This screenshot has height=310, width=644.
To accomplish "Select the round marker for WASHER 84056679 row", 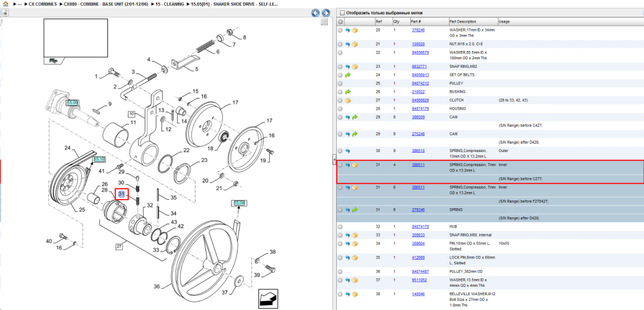I will (340, 53).
